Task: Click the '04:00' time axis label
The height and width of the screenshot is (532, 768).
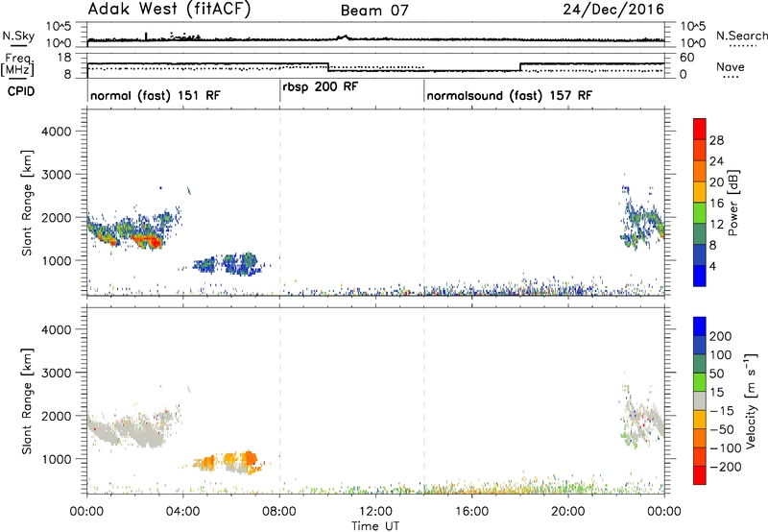Action: click(x=183, y=512)
